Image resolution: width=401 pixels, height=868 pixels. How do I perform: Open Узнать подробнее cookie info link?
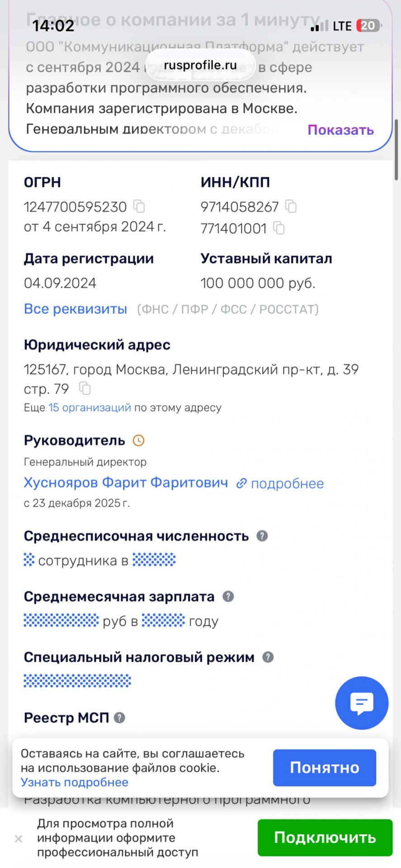click(x=75, y=782)
